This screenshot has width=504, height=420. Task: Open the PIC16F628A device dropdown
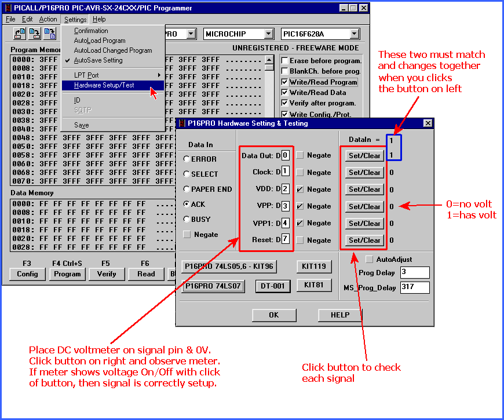click(x=354, y=34)
